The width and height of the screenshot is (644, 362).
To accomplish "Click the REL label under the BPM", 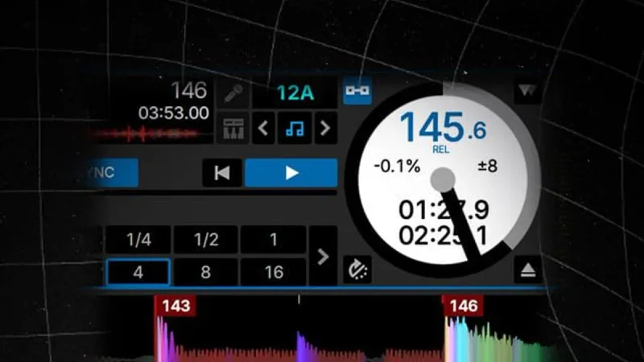I will [440, 150].
